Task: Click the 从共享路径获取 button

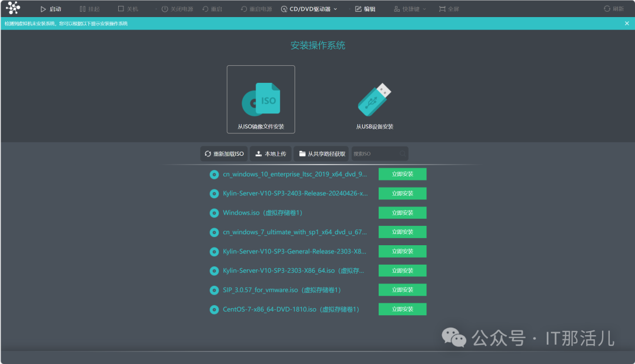Action: (322, 154)
